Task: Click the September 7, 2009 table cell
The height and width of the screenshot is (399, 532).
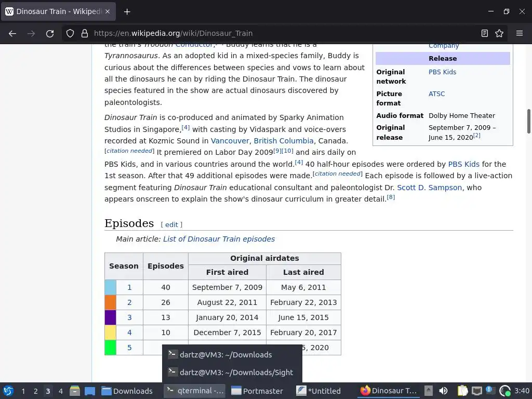Action: 228,287
